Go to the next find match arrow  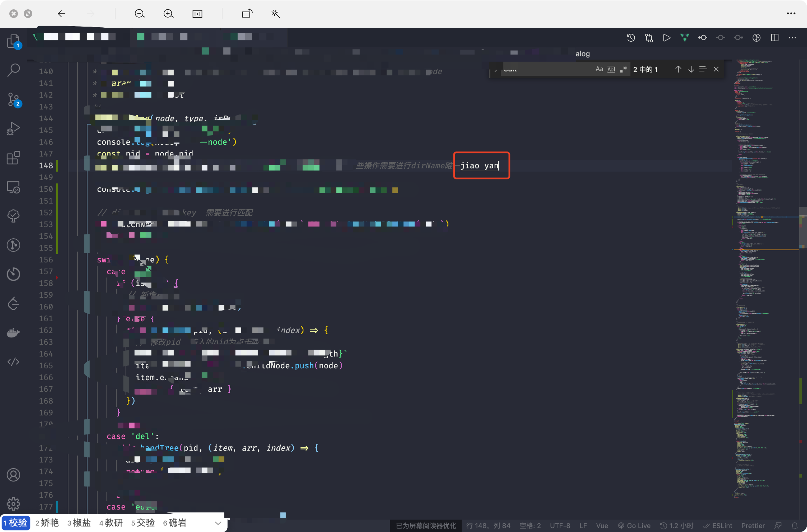pyautogui.click(x=691, y=69)
